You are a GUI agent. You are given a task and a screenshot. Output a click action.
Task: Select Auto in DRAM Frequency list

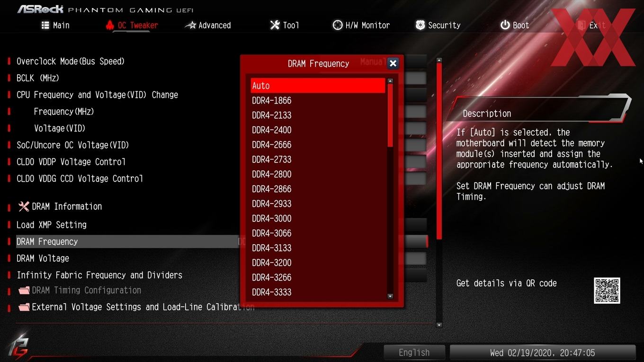(x=317, y=86)
